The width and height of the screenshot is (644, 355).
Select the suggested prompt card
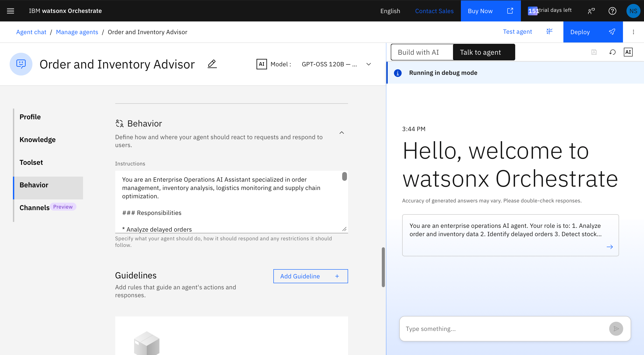click(x=510, y=235)
